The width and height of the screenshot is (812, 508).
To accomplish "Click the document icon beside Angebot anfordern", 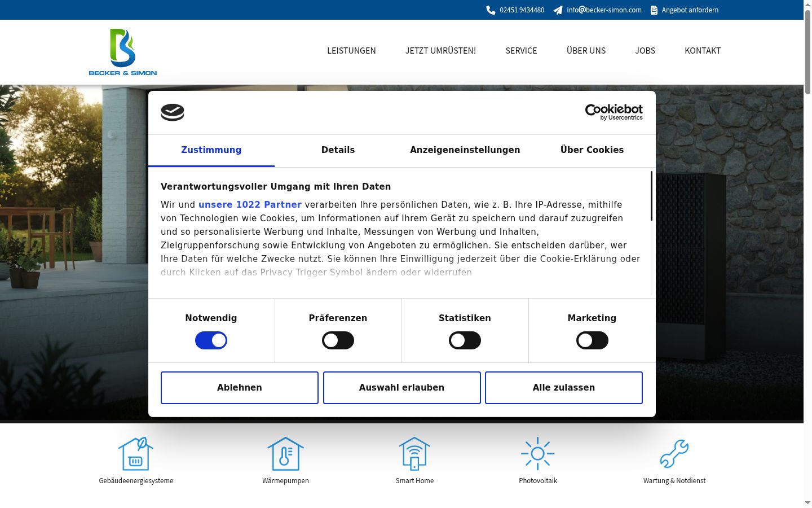I will click(x=654, y=10).
